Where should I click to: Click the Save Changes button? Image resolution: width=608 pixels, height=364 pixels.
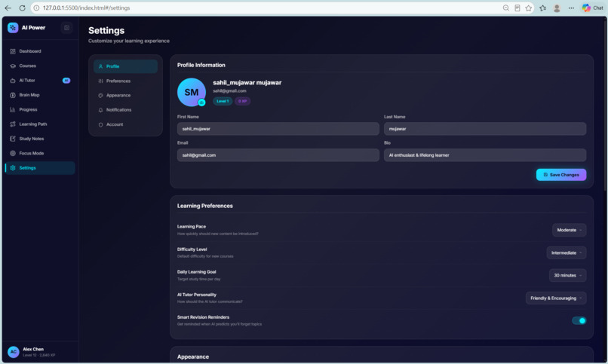pos(561,175)
